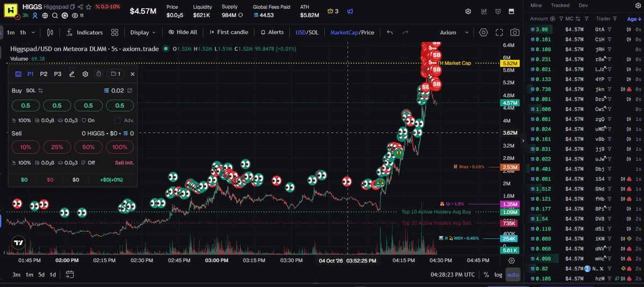Viewport: 644px width, 287px height.
Task: Jump to First candle
Action: pyautogui.click(x=229, y=32)
